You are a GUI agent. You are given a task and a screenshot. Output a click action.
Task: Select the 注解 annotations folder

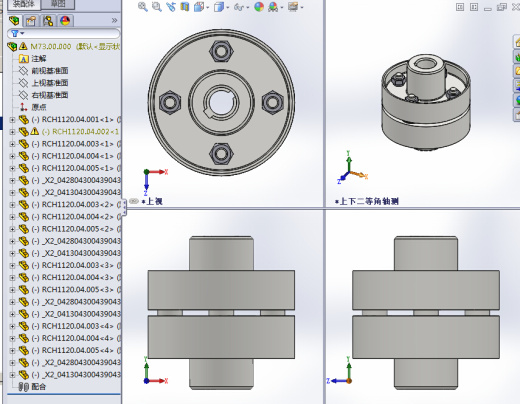click(33, 59)
